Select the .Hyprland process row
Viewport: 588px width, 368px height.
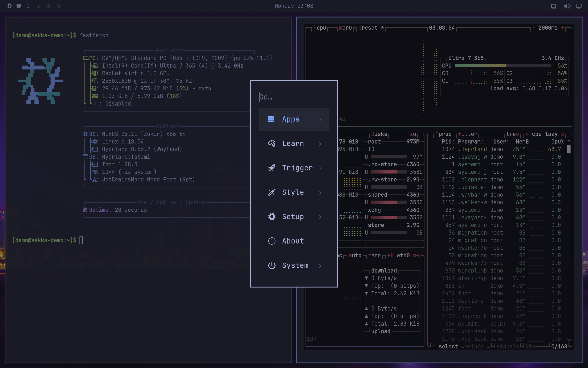[501, 149]
